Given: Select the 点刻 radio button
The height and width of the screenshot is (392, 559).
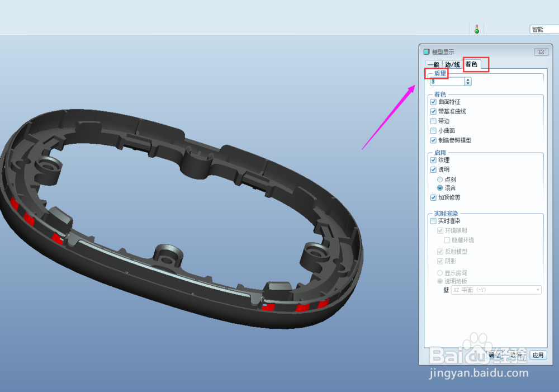Looking at the screenshot, I should (x=440, y=180).
